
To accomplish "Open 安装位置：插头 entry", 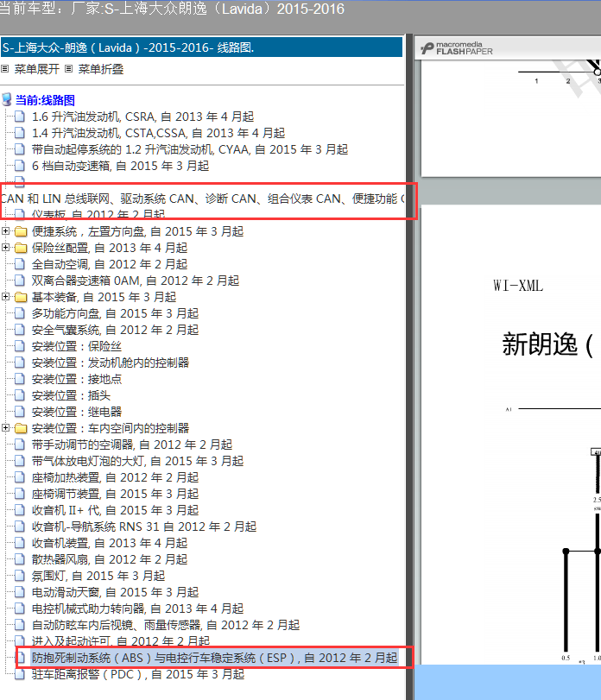I will 71,395.
